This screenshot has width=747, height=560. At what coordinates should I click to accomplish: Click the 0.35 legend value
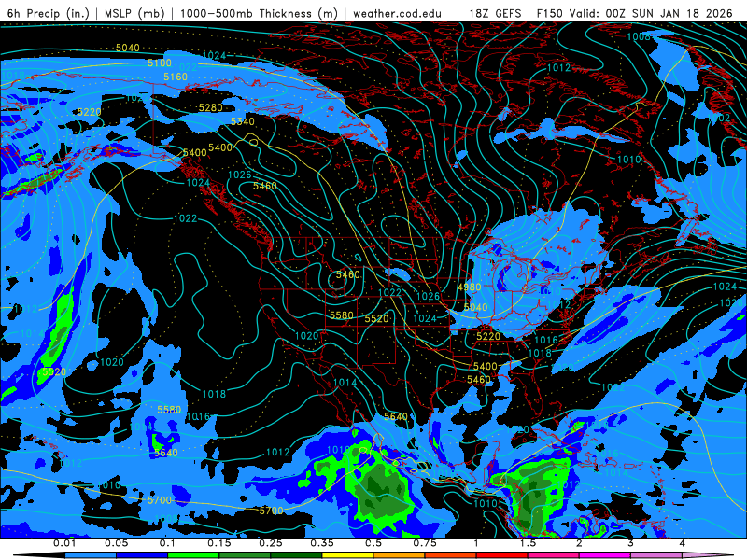coord(322,543)
